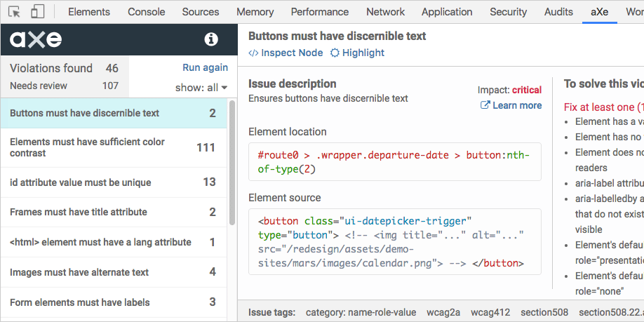Click the 'section508' issue tag
Screen dimensions: 644x322
point(544,313)
